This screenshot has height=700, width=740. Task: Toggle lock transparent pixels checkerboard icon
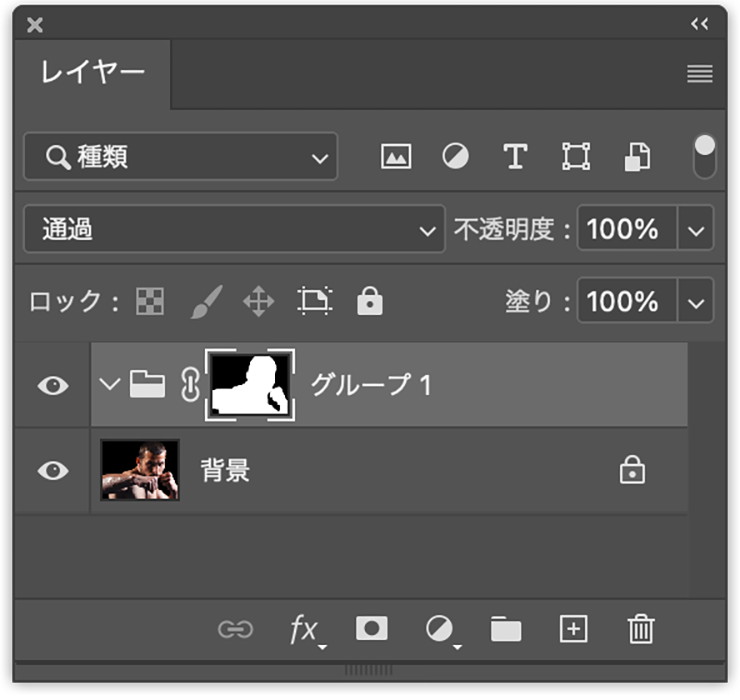pyautogui.click(x=150, y=301)
